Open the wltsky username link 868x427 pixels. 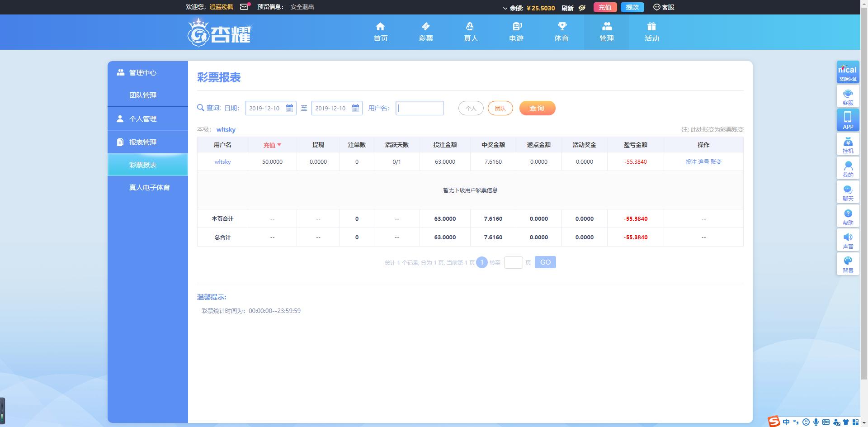tap(222, 161)
